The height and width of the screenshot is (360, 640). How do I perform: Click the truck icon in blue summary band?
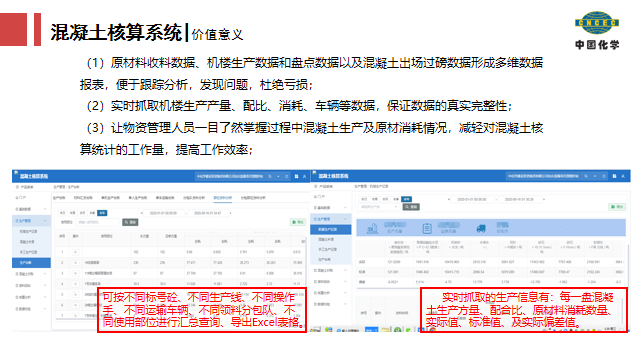(x=481, y=228)
